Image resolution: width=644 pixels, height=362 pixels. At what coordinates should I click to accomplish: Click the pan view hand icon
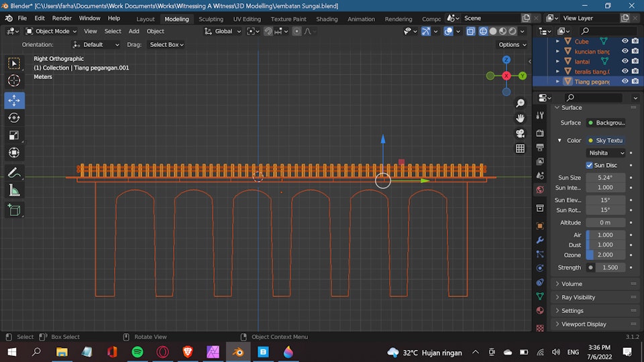pos(521,118)
